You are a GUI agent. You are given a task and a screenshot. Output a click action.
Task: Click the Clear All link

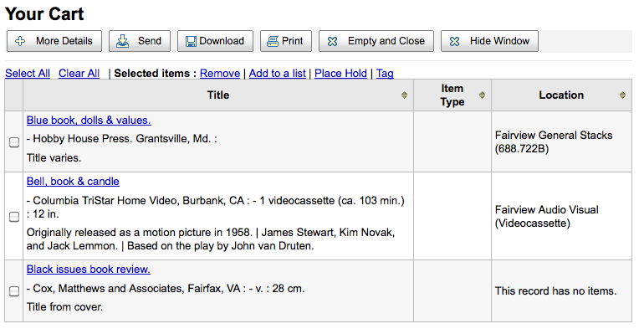(x=79, y=74)
